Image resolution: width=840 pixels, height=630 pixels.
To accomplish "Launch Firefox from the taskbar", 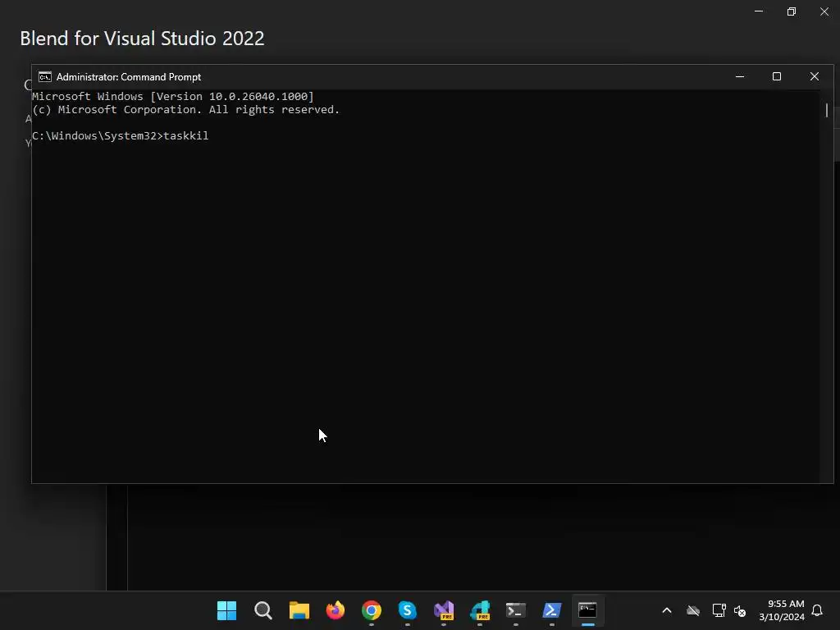I will pos(336,610).
